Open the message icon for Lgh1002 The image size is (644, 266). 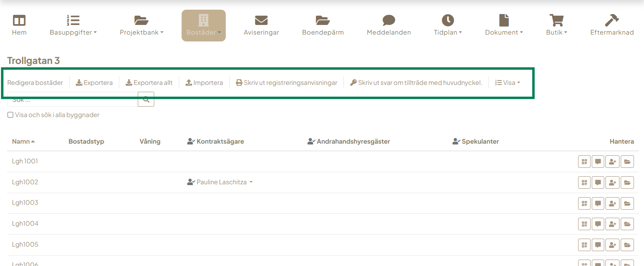pos(598,183)
